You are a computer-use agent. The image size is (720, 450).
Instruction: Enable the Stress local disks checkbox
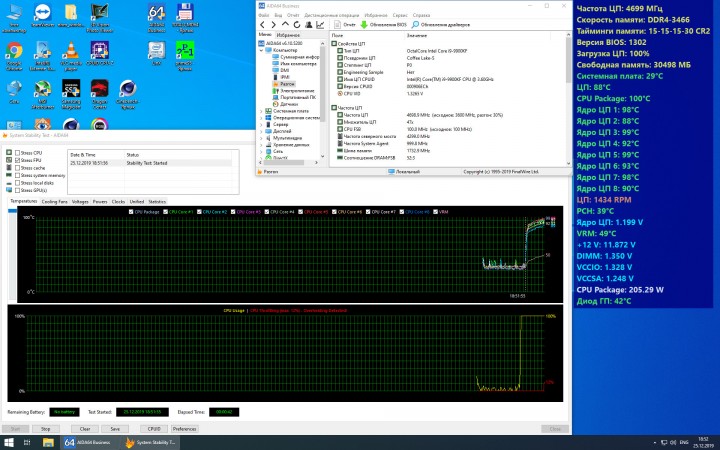click(17, 183)
